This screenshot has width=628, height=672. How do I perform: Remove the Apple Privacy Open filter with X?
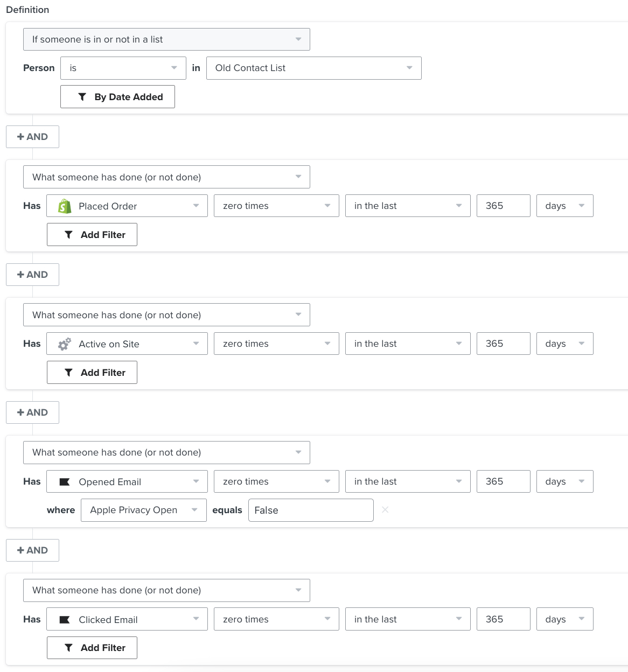tap(385, 509)
